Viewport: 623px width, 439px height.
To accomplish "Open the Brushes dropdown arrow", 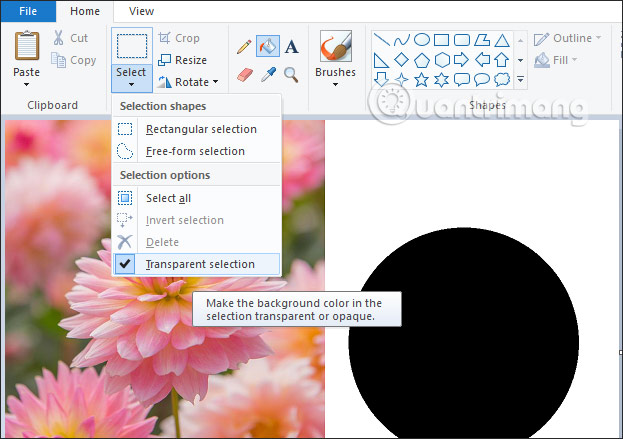I will tap(335, 84).
